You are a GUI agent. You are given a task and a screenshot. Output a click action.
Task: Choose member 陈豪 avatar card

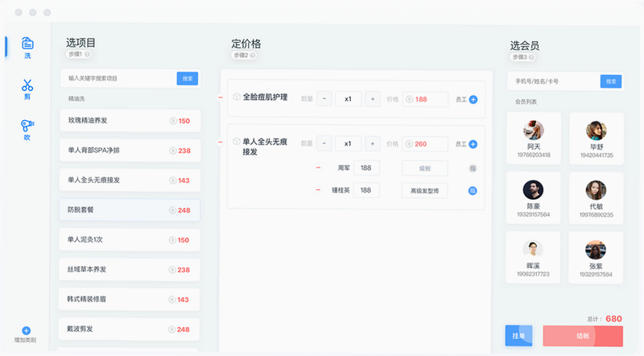click(533, 198)
